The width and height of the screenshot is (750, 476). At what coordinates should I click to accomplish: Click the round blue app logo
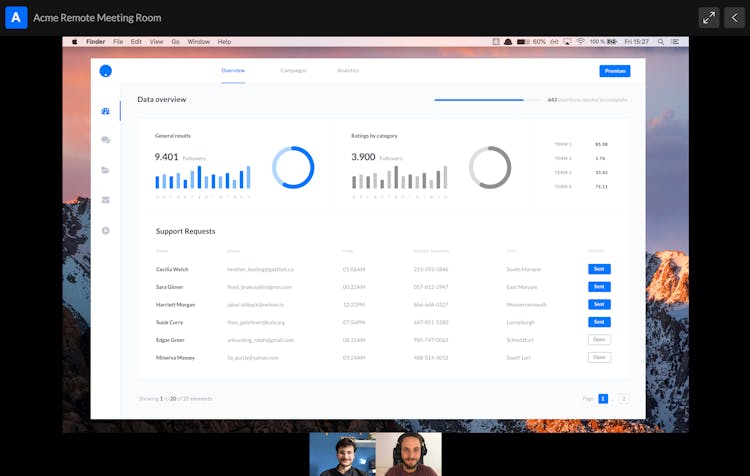click(106, 71)
